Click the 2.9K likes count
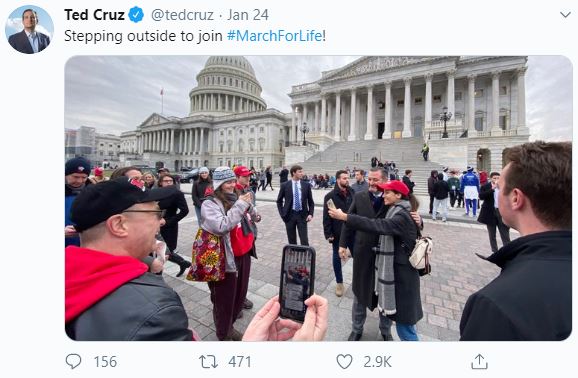This screenshot has width=578, height=378. (377, 362)
